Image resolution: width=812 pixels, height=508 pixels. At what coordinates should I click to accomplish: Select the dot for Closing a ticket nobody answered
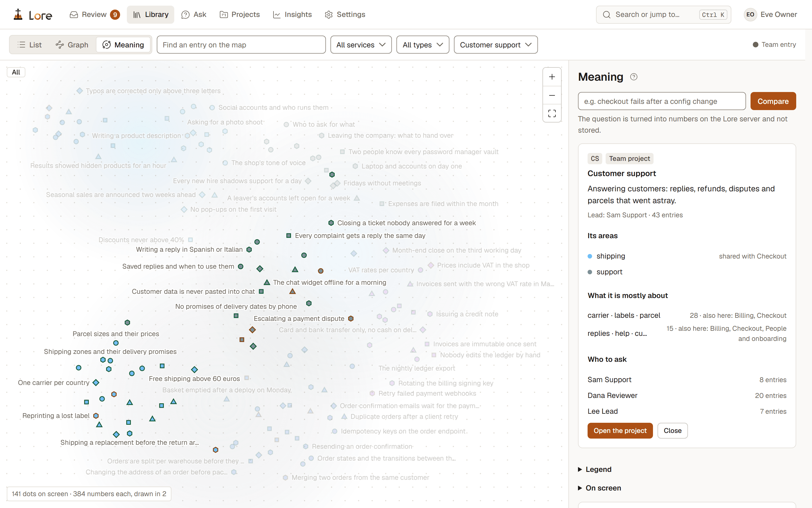click(x=331, y=223)
